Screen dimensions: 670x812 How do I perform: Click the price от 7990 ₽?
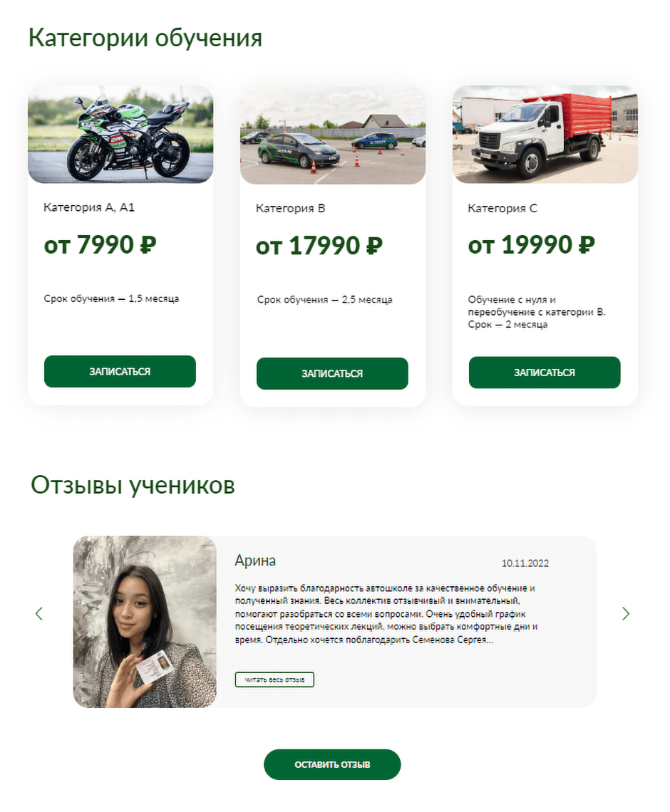pos(100,244)
